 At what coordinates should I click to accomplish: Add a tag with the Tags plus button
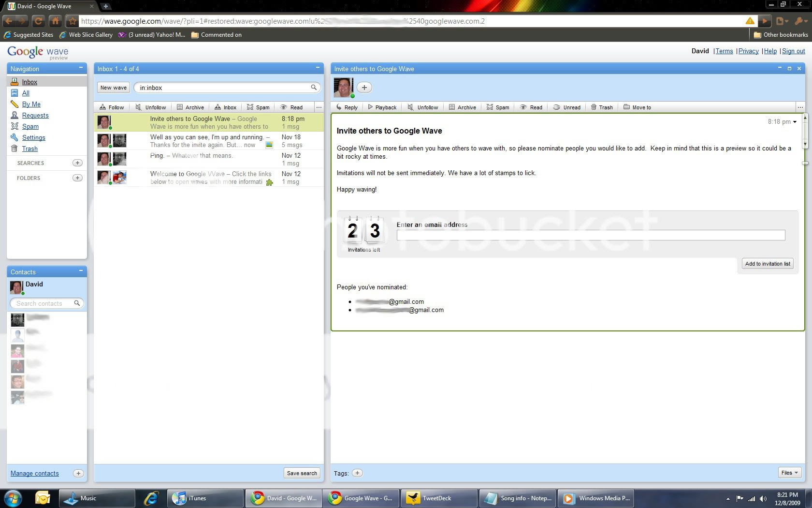[357, 473]
